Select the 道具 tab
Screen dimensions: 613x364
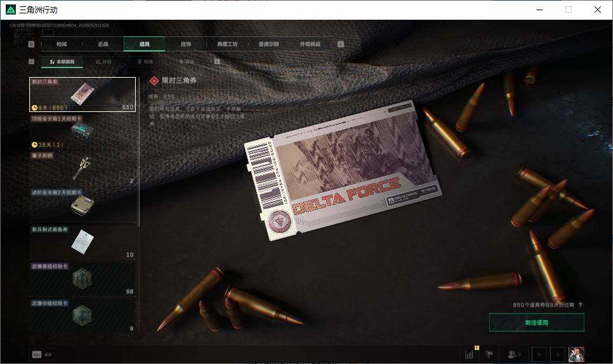click(144, 44)
